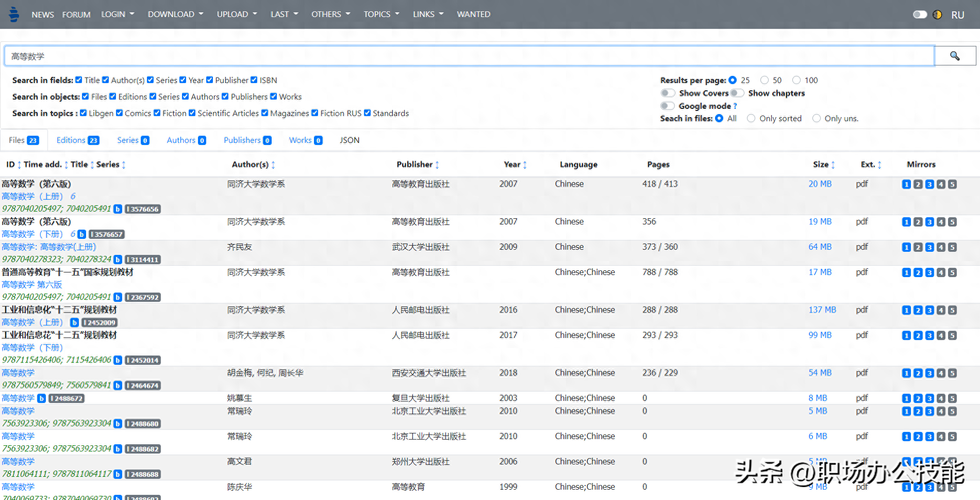Open mirror 1 for the first result

pyautogui.click(x=906, y=184)
